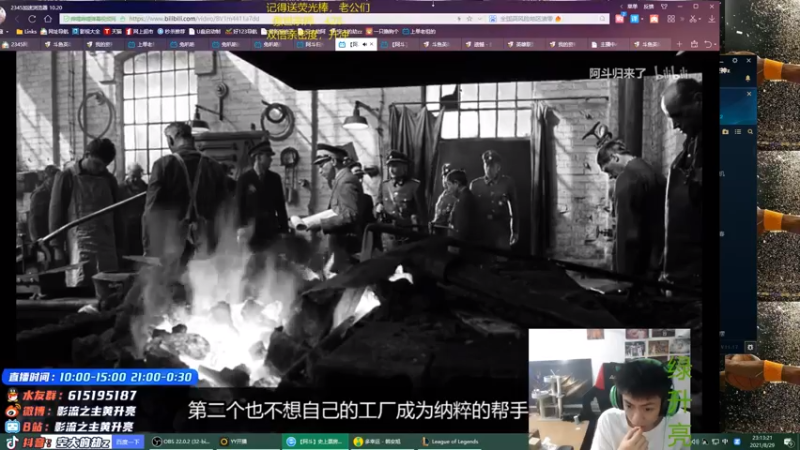Expand the address bar dropdown arrow

(x=480, y=19)
